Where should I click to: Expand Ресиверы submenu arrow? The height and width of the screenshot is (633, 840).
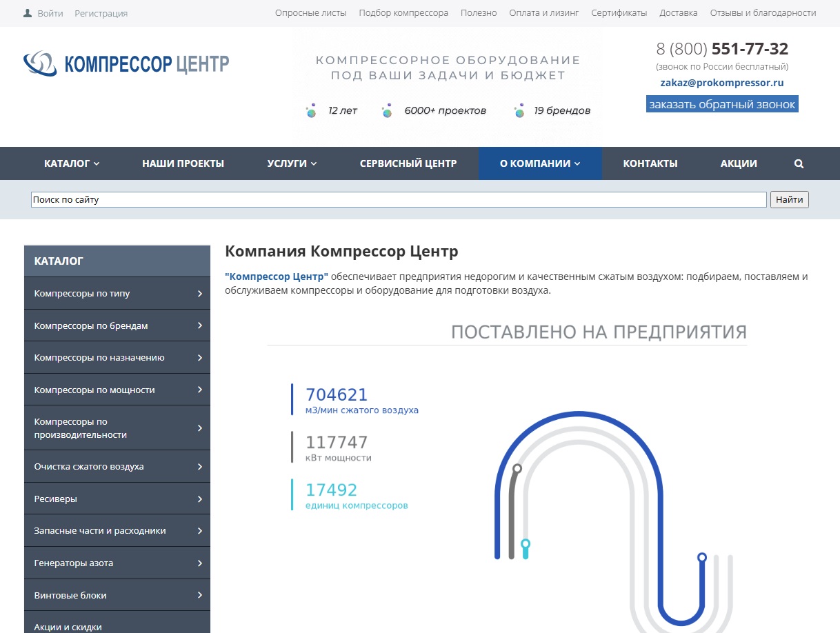click(200, 499)
